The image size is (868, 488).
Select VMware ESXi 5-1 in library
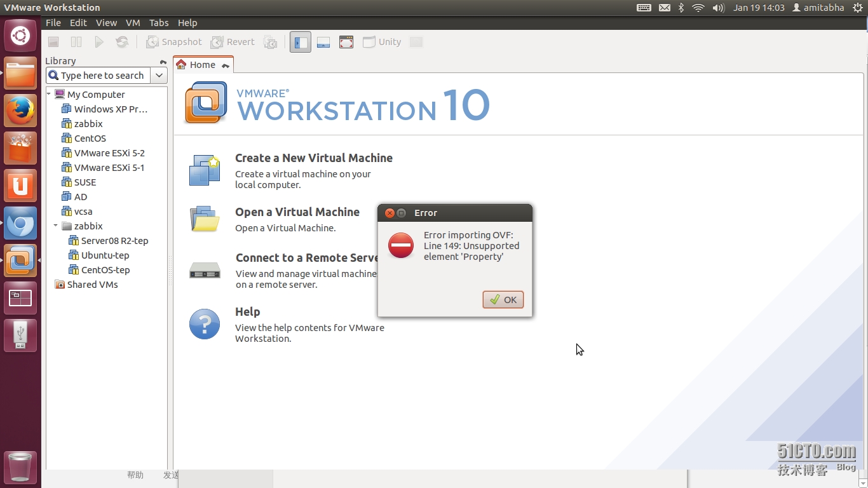103,167
